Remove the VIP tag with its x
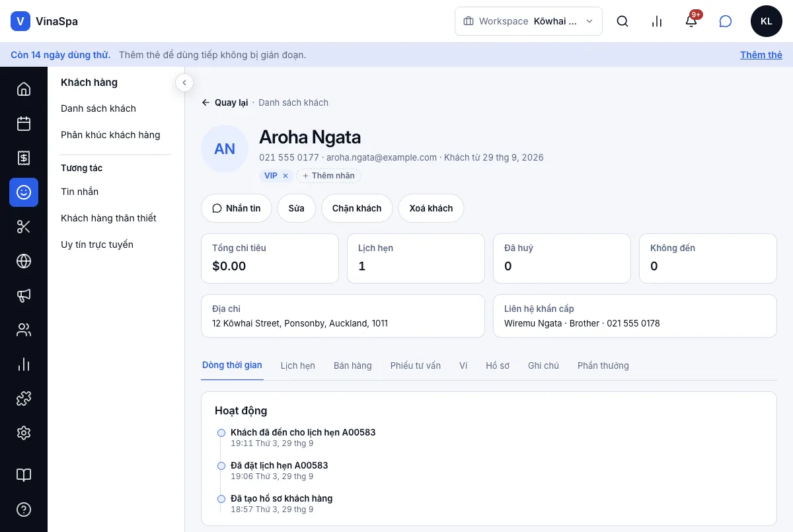This screenshot has height=532, width=793. 285,176
